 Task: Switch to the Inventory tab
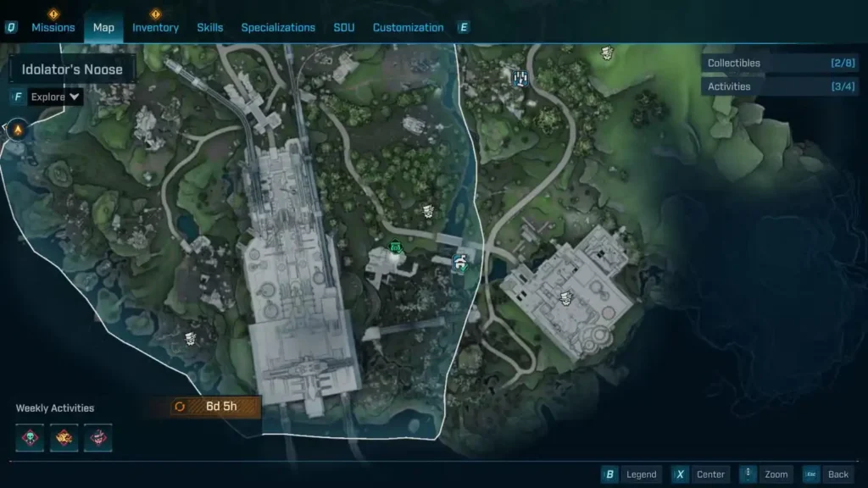tap(156, 28)
